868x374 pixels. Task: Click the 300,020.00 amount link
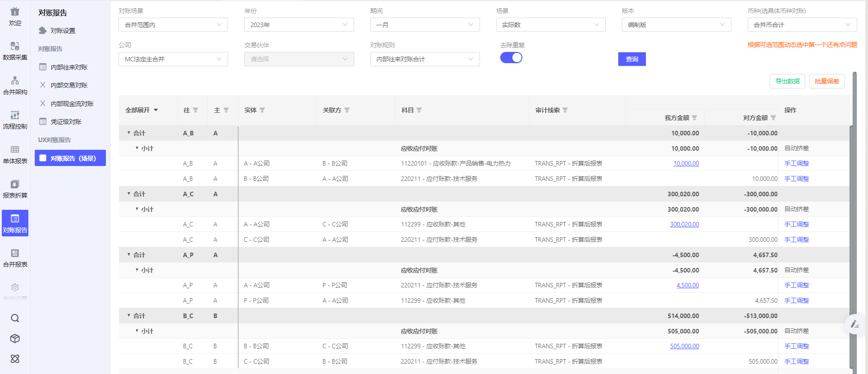click(x=684, y=224)
